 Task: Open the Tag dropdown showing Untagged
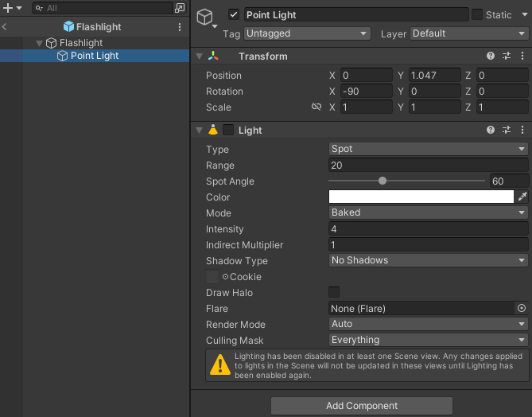pos(307,33)
